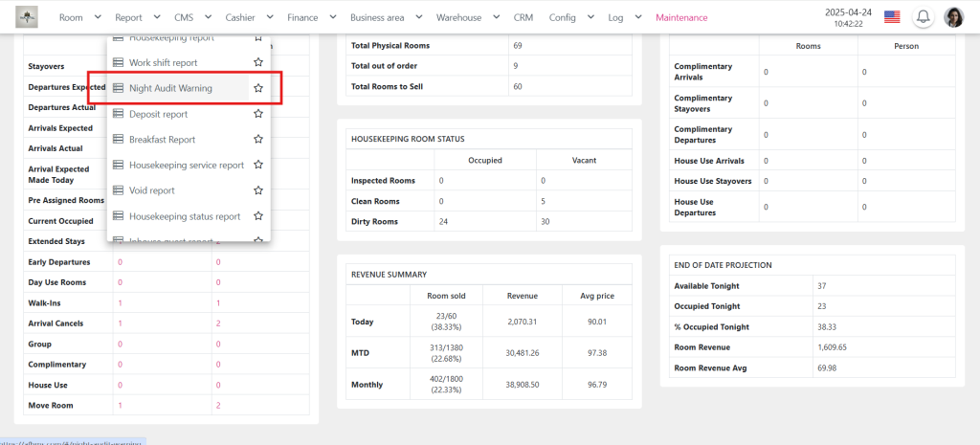This screenshot has height=445, width=980.
Task: Toggle star for Housekeeping status report
Action: tap(258, 216)
